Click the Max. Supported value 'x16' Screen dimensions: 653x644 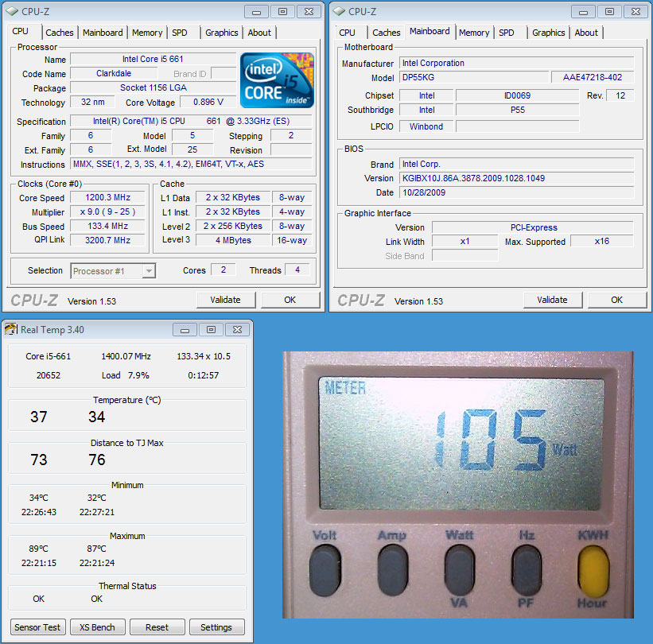pos(602,241)
